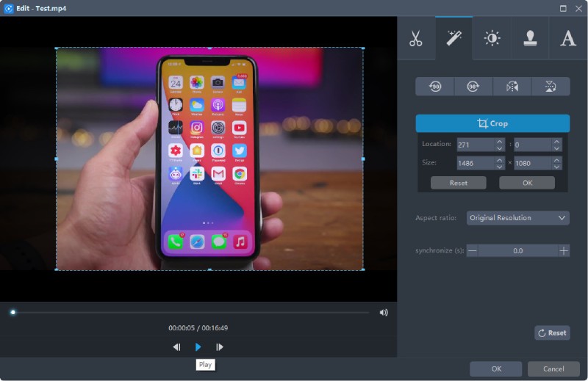
Task: Click the synchronize value field 0.0
Action: click(x=518, y=250)
